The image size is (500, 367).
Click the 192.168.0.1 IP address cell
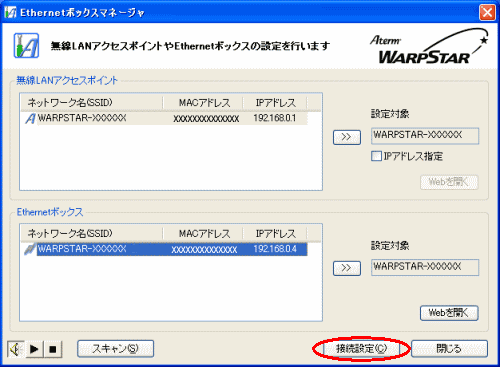coord(275,118)
